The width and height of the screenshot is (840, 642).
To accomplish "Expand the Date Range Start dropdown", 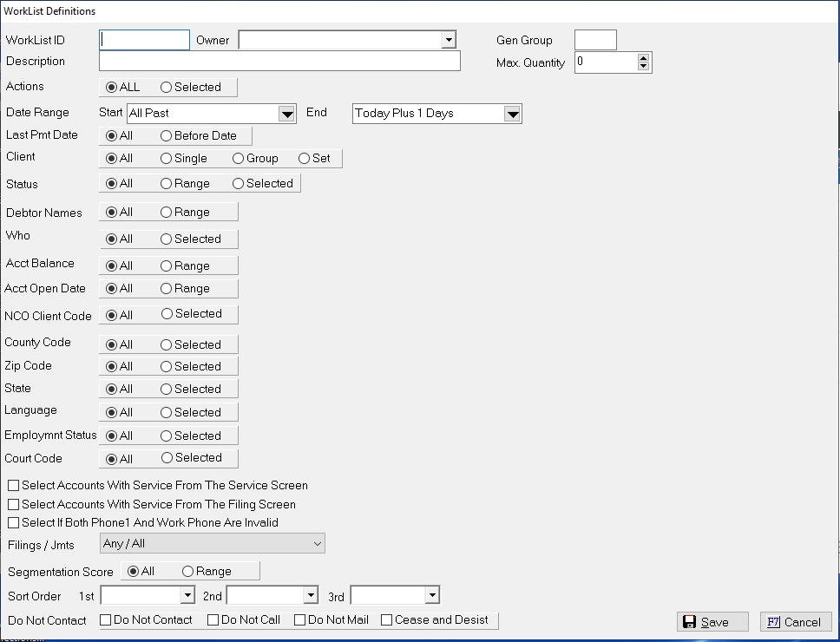I will (287, 114).
